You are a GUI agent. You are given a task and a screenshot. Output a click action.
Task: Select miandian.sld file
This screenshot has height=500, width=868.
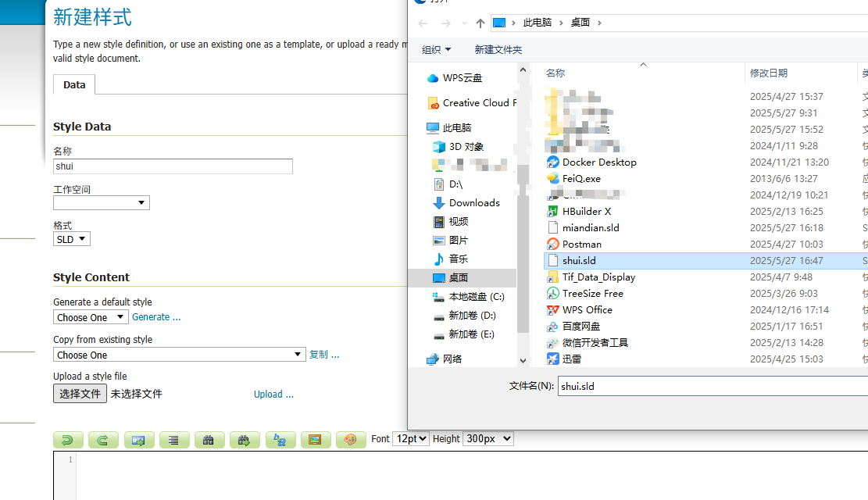coord(583,228)
